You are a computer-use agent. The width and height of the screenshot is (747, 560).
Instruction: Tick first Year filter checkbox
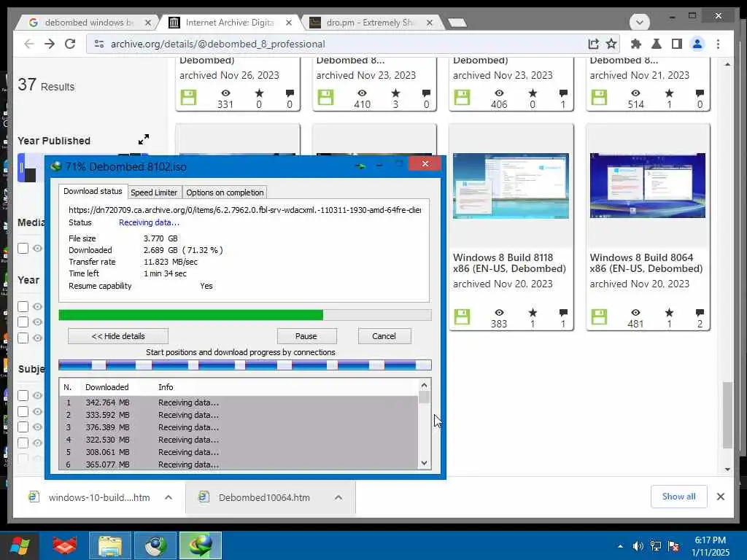23,306
